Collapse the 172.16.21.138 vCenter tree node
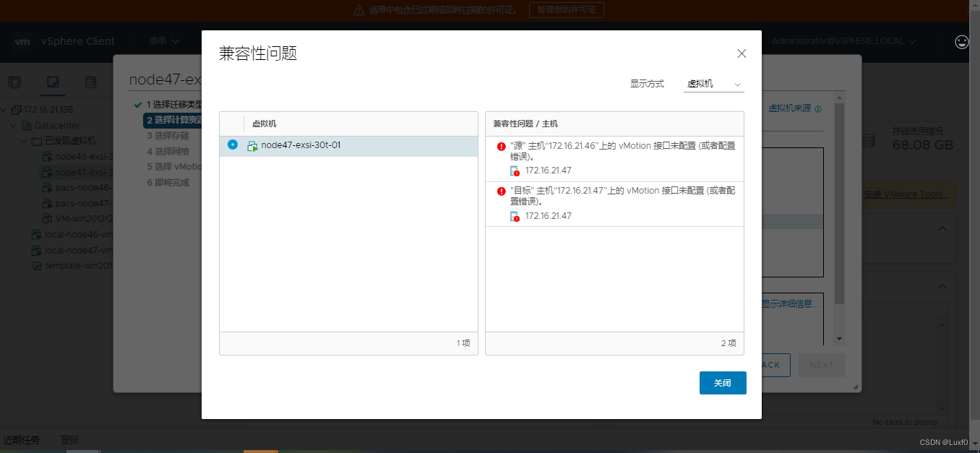 pos(4,110)
